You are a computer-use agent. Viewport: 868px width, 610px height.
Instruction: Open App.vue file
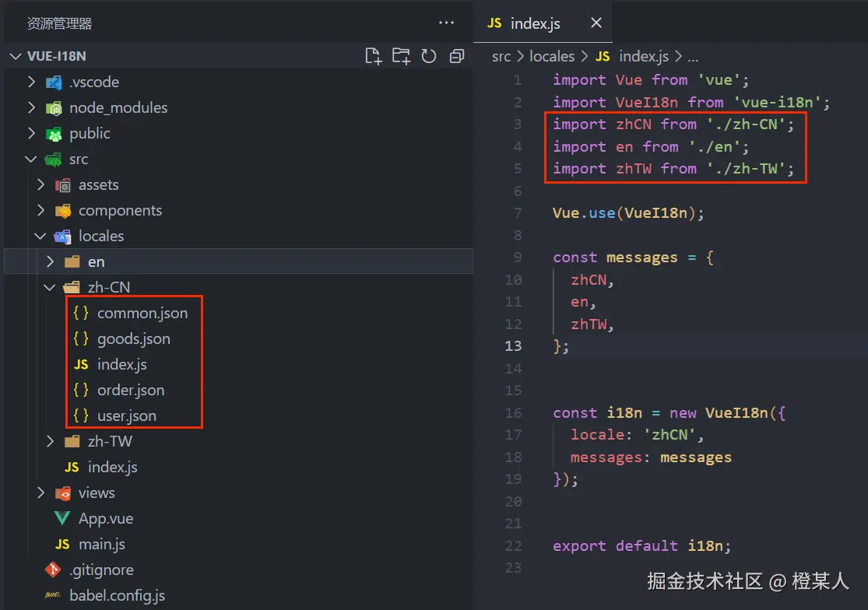tap(106, 518)
